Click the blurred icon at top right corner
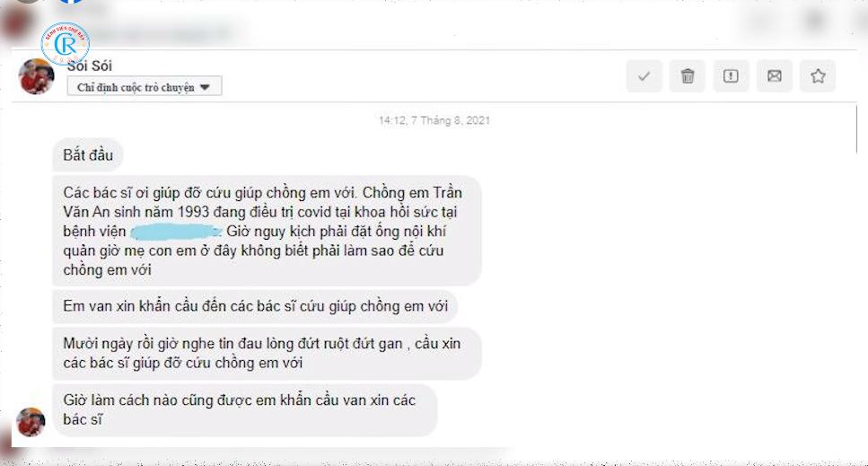868x466 pixels. coord(815,21)
